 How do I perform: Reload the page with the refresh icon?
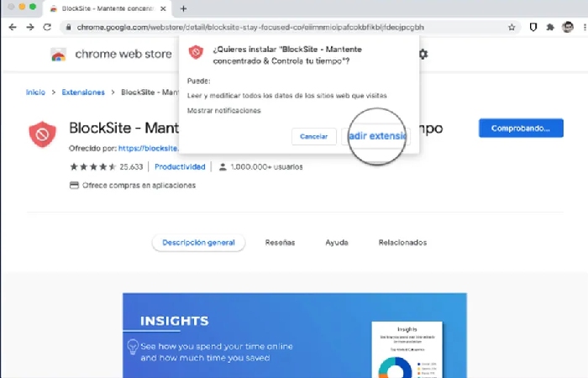click(x=47, y=27)
